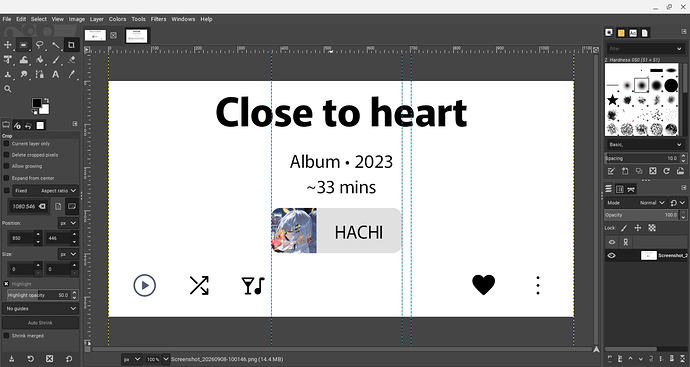
Task: Select the Color Picker tool
Action: pyautogui.click(x=71, y=75)
